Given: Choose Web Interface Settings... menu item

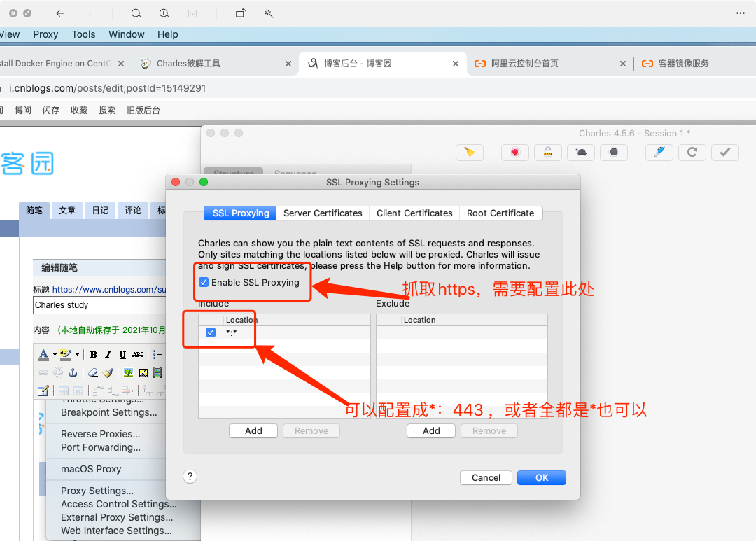Looking at the screenshot, I should click(x=116, y=531).
